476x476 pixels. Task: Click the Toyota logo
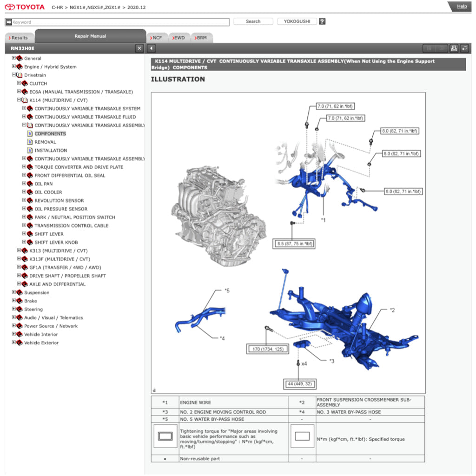(x=25, y=7)
